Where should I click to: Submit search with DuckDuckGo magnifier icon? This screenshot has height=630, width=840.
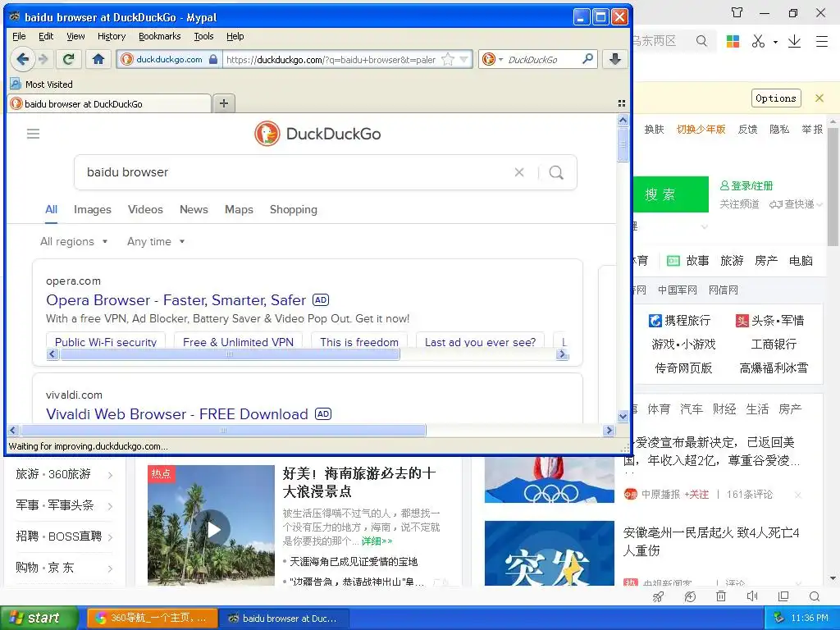(x=557, y=172)
